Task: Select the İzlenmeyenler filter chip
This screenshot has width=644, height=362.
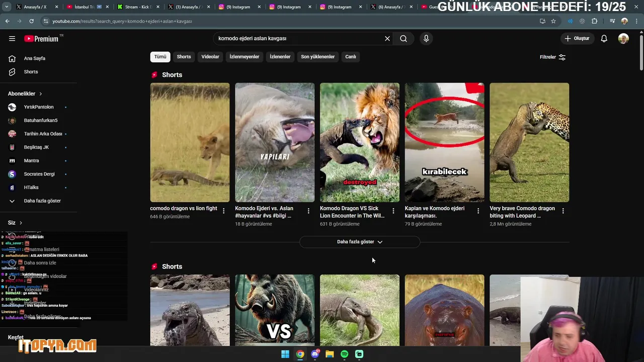Action: (245, 57)
